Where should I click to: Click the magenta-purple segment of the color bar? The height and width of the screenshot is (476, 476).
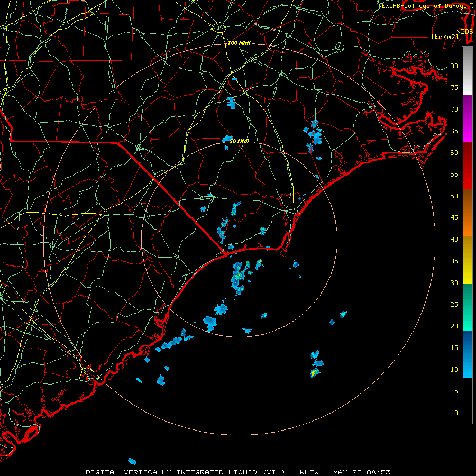click(x=467, y=119)
